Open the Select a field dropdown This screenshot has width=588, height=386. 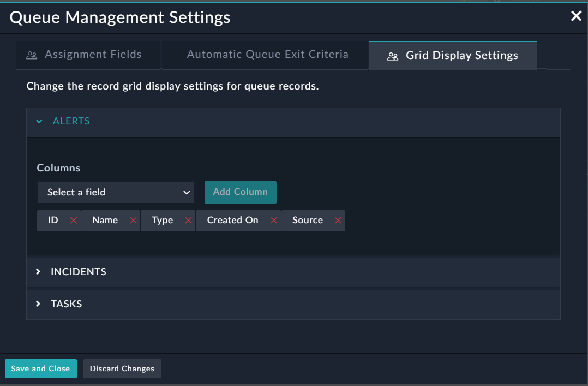(x=116, y=192)
